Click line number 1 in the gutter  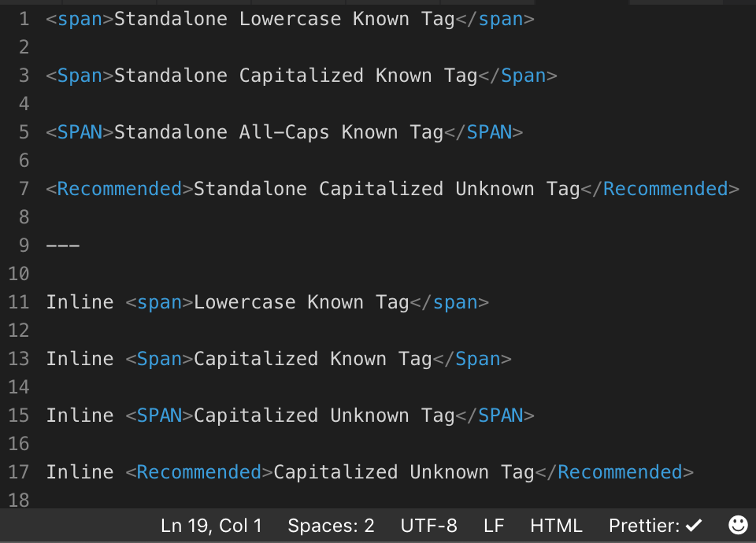coord(24,19)
